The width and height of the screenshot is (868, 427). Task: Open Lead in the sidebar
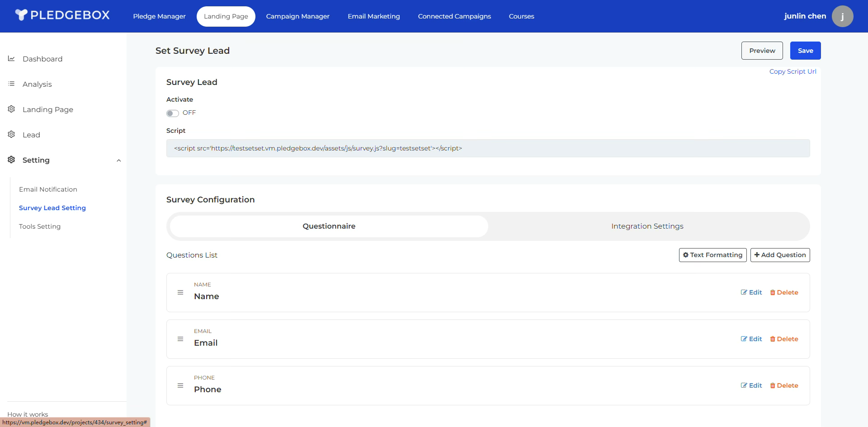click(31, 135)
